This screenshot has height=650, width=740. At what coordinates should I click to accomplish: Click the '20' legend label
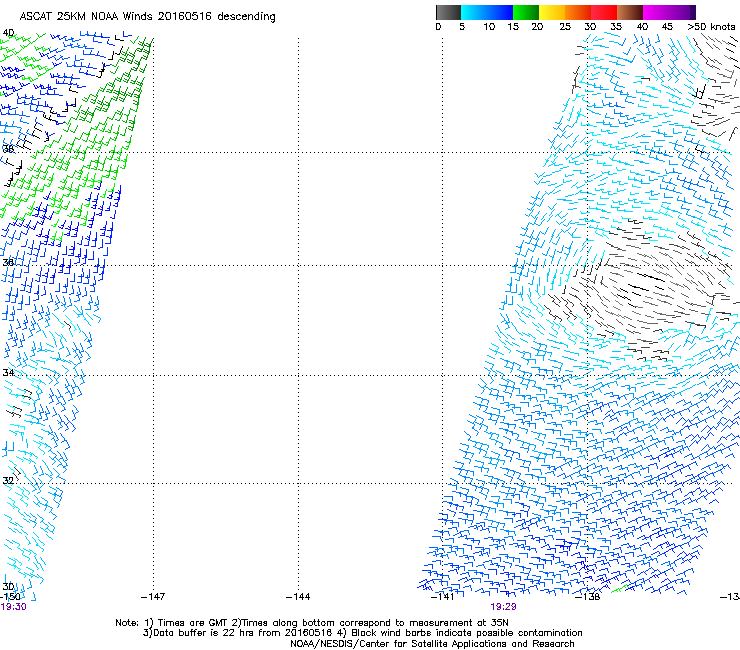click(537, 27)
